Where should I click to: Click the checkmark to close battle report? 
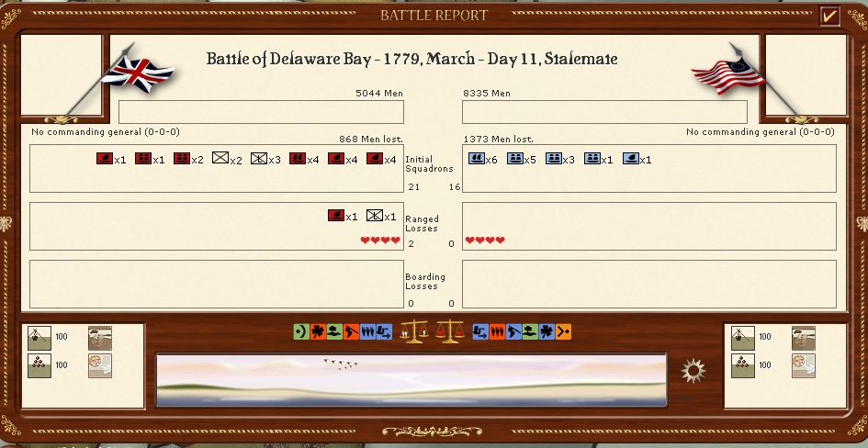click(x=829, y=16)
